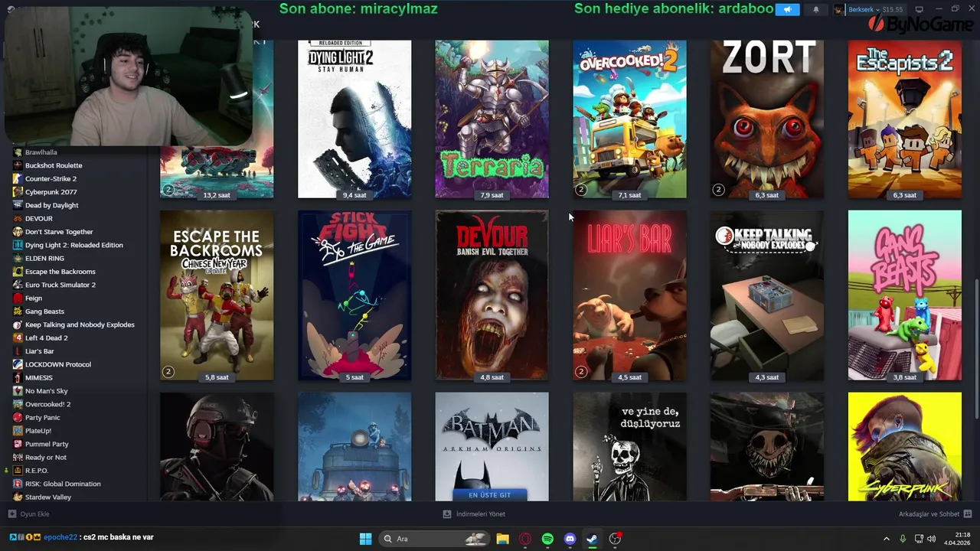Select Overcooked! 2 in the sidebar list
This screenshot has height=551, width=980.
click(x=47, y=404)
